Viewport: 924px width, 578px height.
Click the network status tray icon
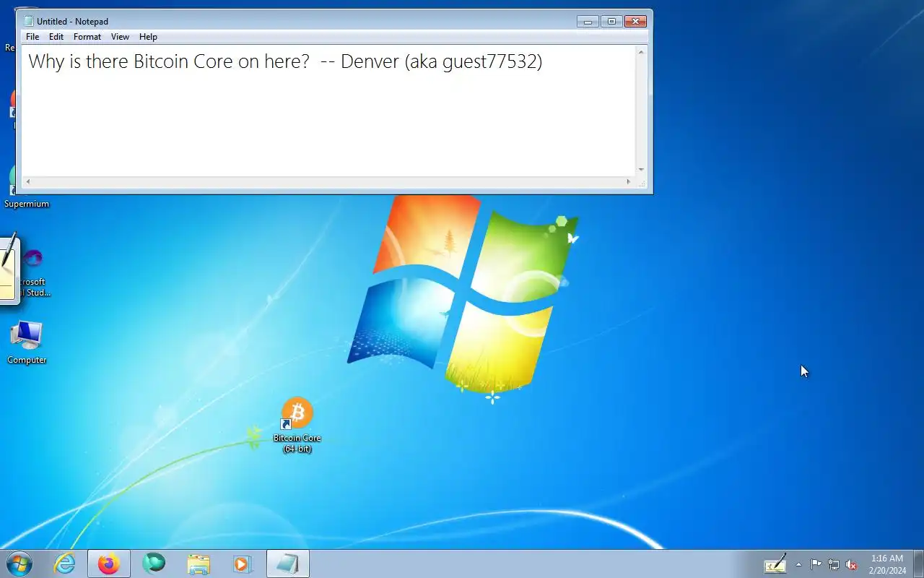(834, 564)
